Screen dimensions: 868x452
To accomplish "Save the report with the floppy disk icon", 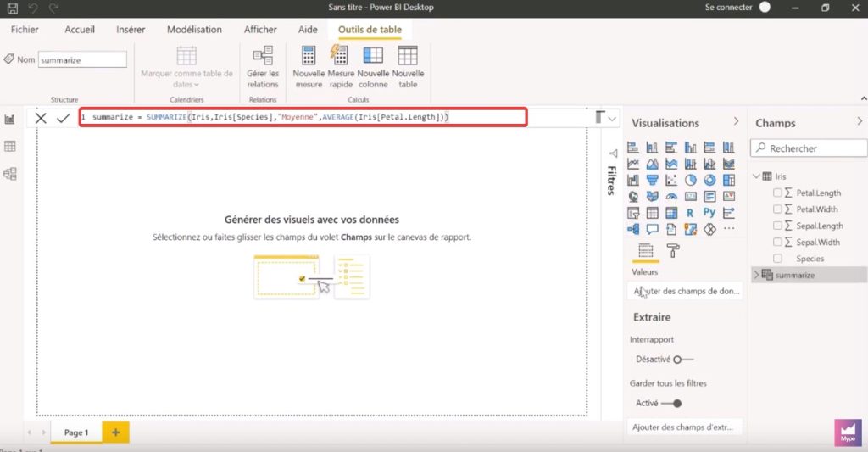I will point(12,8).
